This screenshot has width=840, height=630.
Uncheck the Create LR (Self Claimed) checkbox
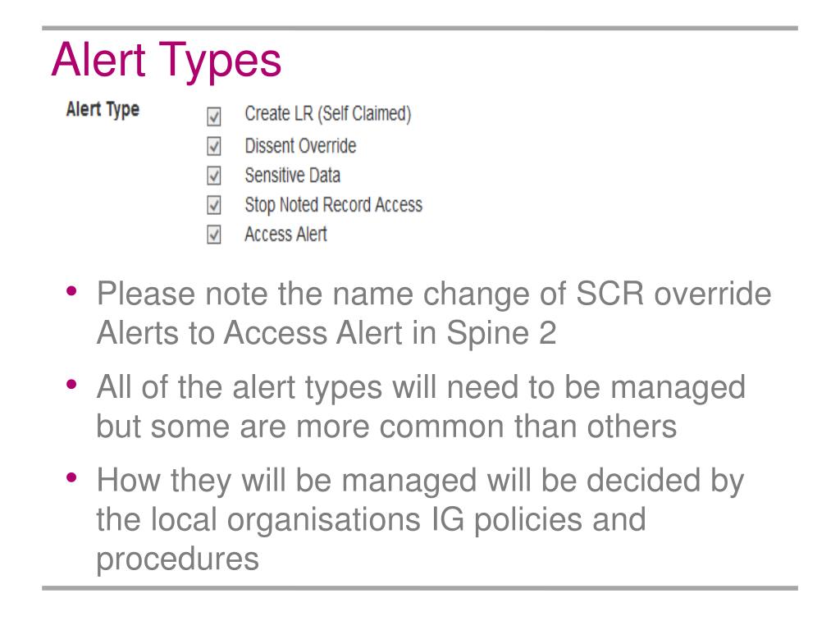(x=214, y=116)
